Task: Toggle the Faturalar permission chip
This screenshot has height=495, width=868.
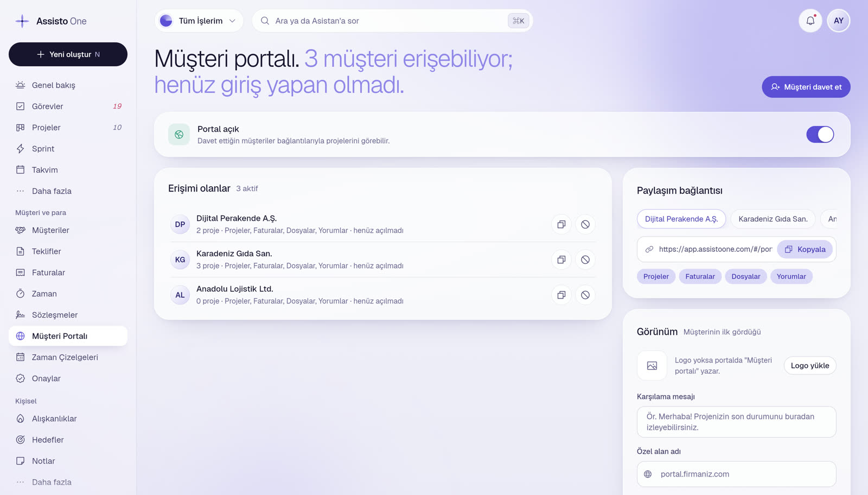Action: (700, 276)
